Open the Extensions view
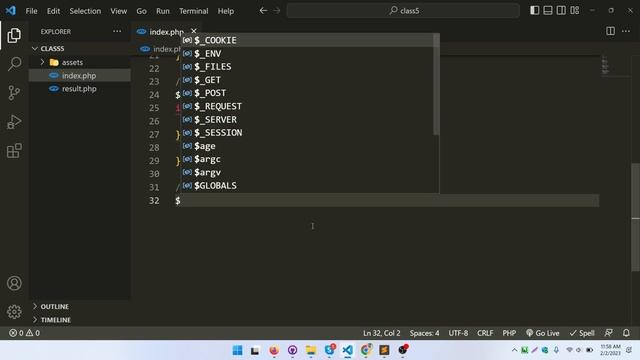This screenshot has width=640, height=360. pyautogui.click(x=14, y=151)
